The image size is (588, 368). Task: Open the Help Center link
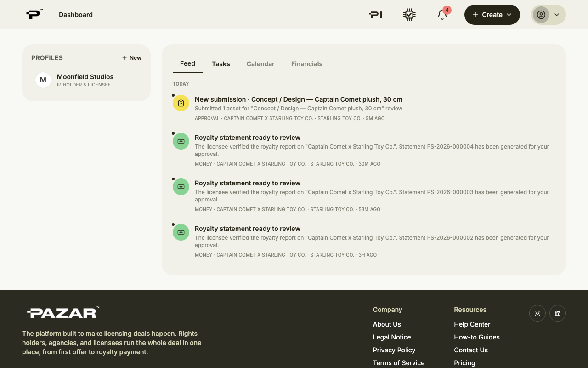[x=472, y=324]
